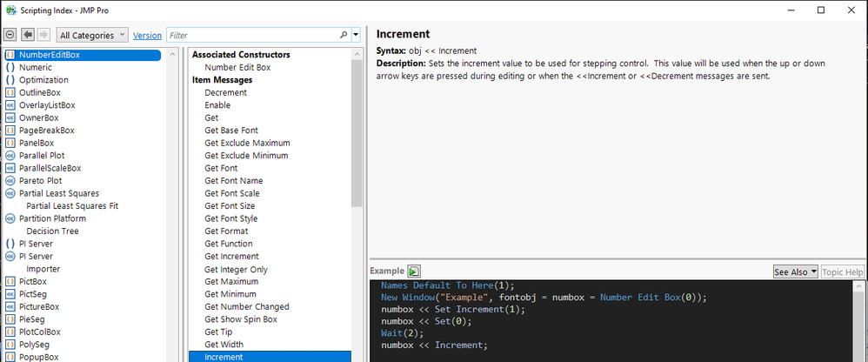
Task: Select the highlighted Increment message
Action: click(270, 357)
